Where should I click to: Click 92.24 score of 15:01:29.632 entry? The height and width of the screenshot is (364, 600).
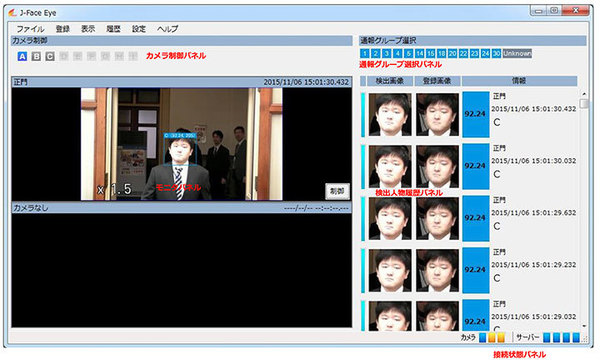(x=476, y=218)
